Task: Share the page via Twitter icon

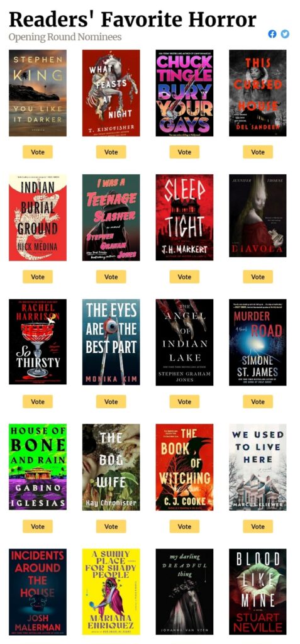Action: point(285,34)
